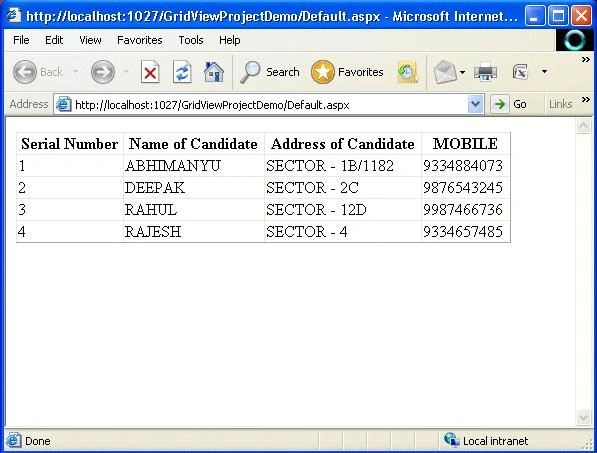The image size is (597, 453).
Task: Open the Favorites star panel
Action: tap(347, 72)
